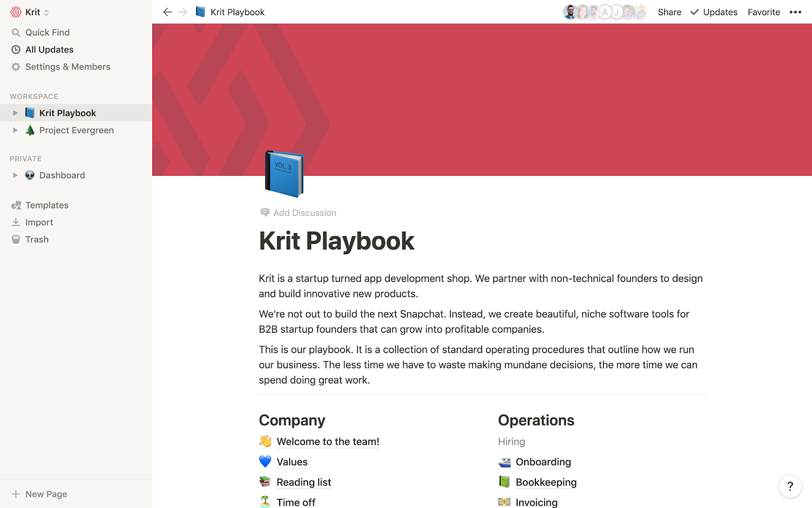Click the checkmark icon next to Updates
The width and height of the screenshot is (812, 508).
point(695,12)
